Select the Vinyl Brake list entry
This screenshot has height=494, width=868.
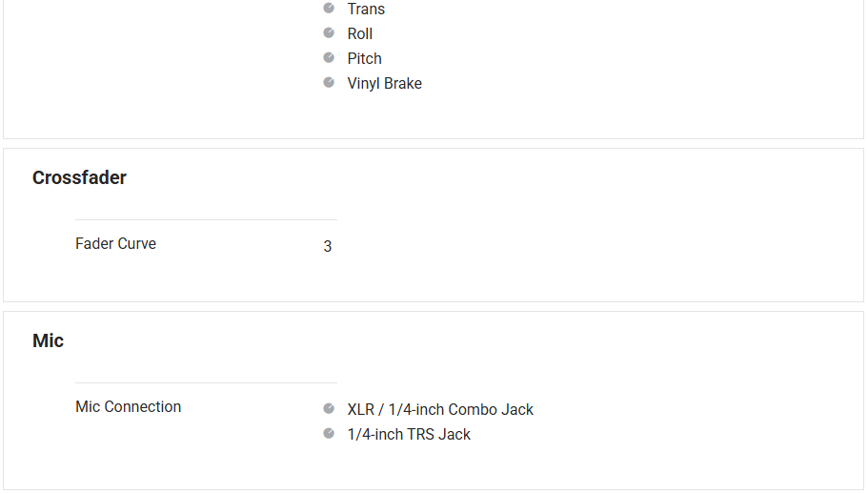(384, 84)
